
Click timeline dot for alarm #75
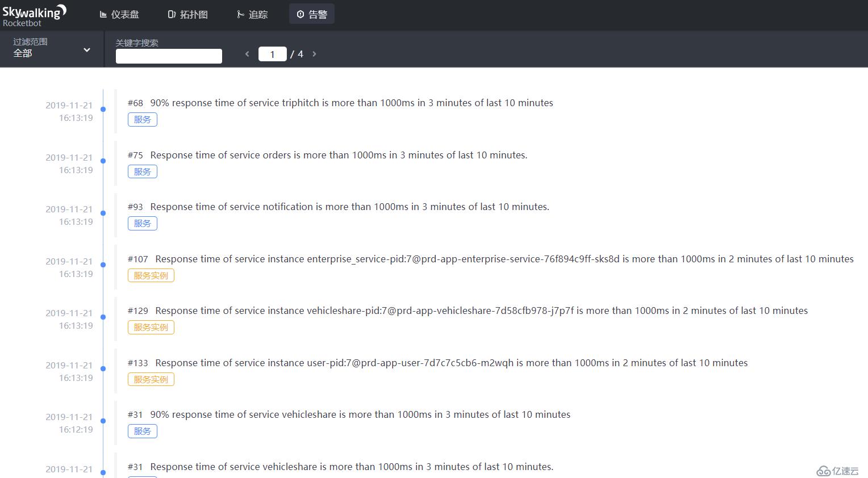[103, 161]
